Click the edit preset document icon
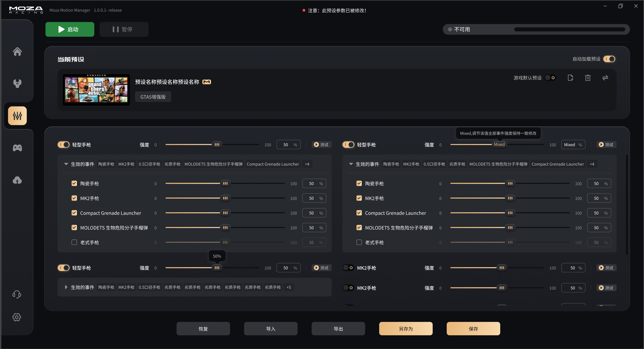 pos(570,78)
